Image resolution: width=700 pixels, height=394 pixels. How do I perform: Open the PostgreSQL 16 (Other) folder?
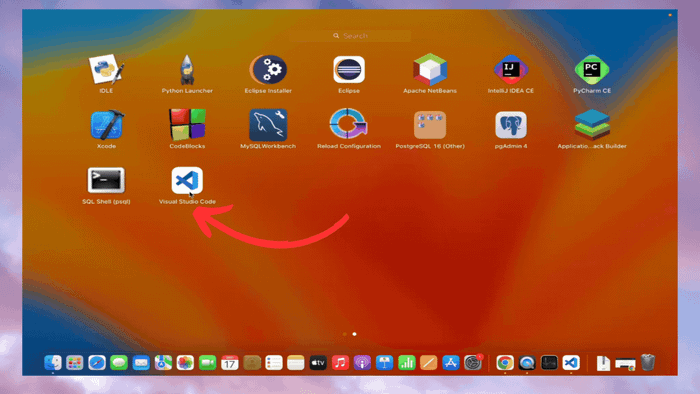430,125
